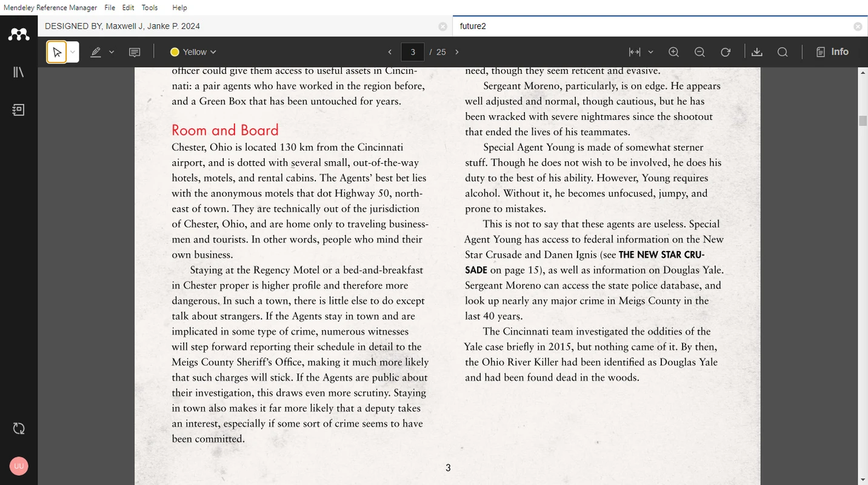
Task: Open the Info panel
Action: coord(832,52)
